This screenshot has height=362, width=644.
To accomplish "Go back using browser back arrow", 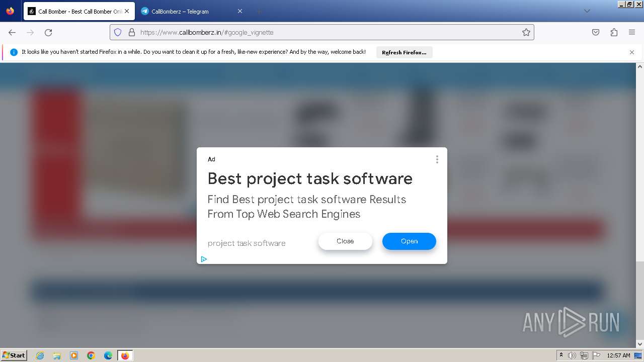I will tap(12, 32).
